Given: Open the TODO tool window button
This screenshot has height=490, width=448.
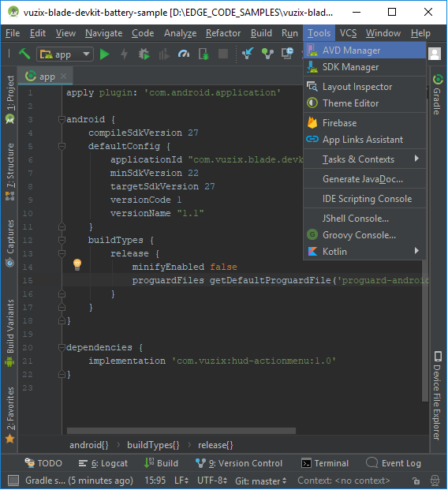Looking at the screenshot, I should click(x=43, y=463).
